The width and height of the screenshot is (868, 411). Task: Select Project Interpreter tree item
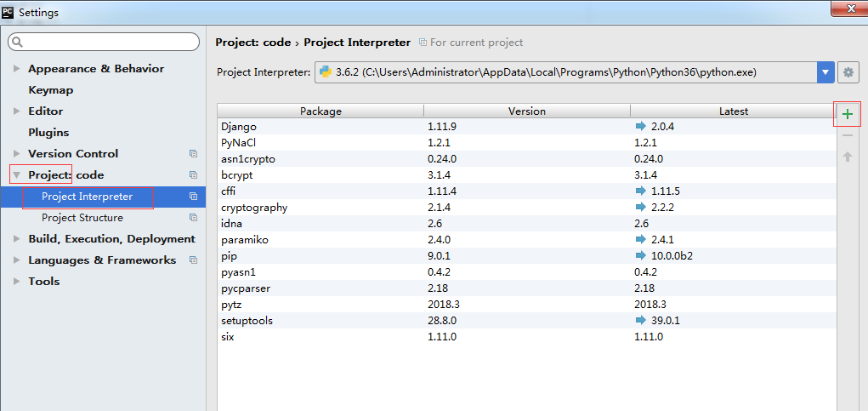(x=88, y=197)
